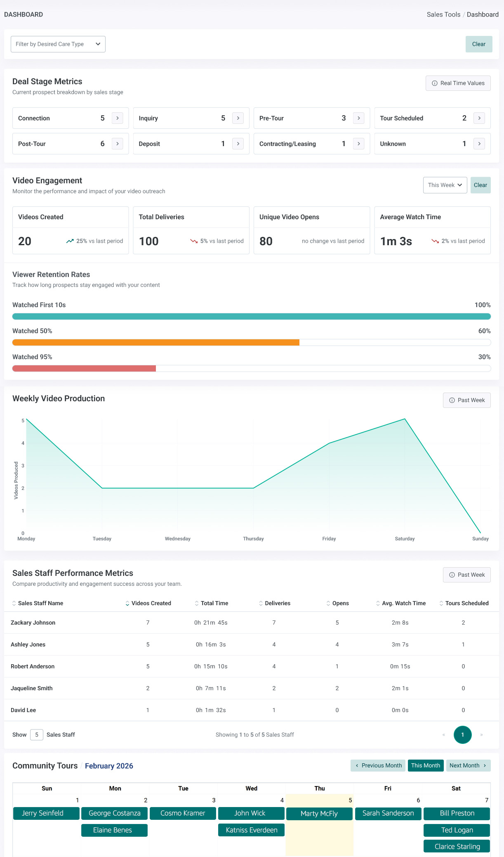Go to Previous Month in tours calendar
The width and height of the screenshot is (504, 857).
click(x=378, y=765)
